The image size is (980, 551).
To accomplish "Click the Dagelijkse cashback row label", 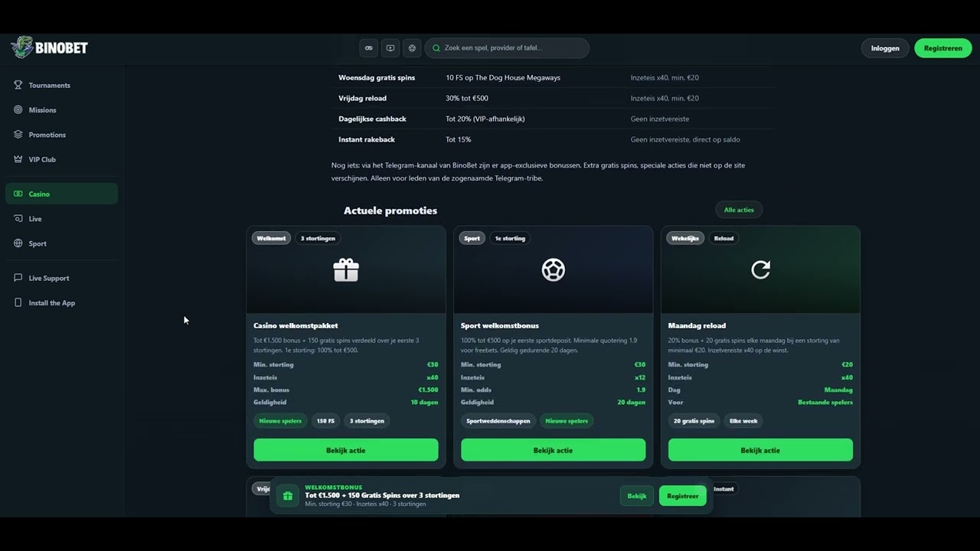I will pyautogui.click(x=372, y=119).
